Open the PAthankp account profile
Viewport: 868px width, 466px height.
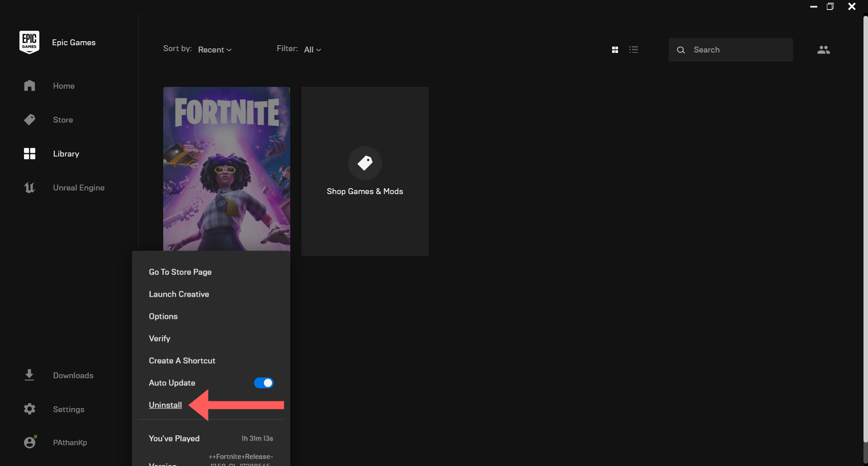[70, 442]
